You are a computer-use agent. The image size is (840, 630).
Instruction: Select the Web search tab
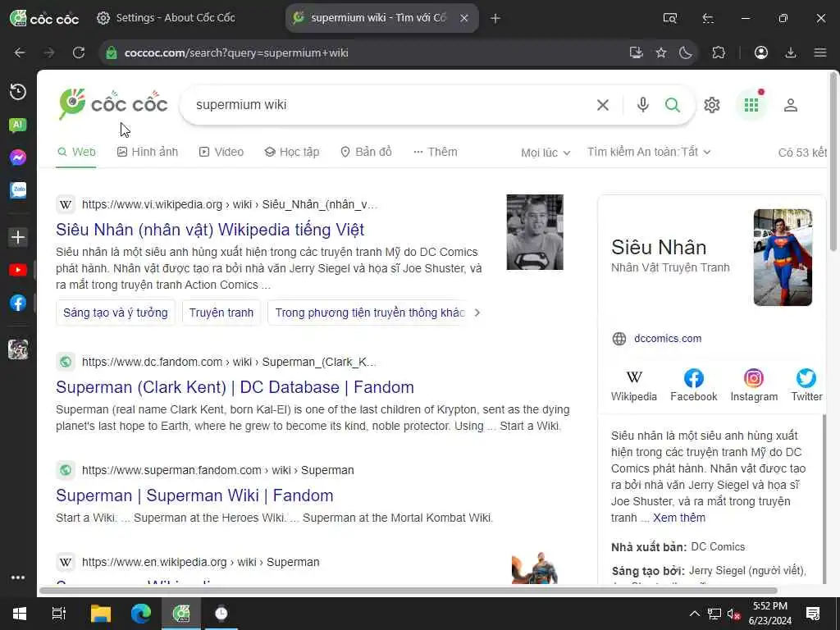[76, 152]
